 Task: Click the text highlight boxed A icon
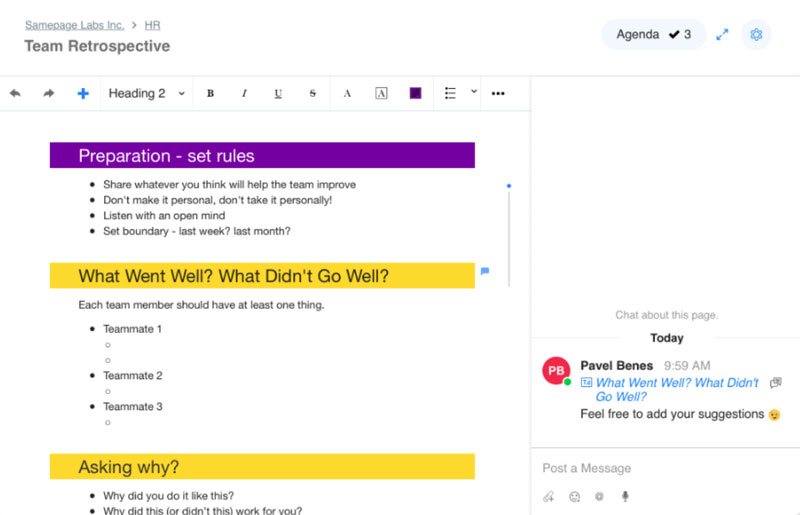(x=381, y=93)
